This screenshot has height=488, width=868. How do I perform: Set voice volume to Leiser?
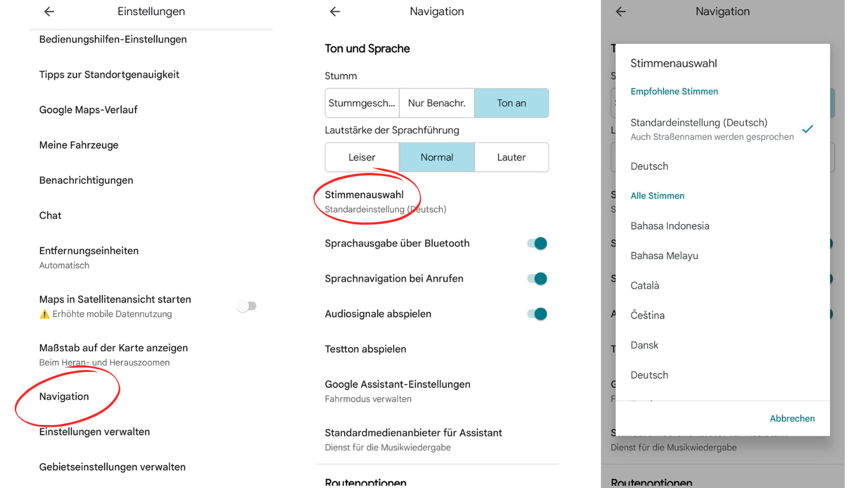pos(362,157)
